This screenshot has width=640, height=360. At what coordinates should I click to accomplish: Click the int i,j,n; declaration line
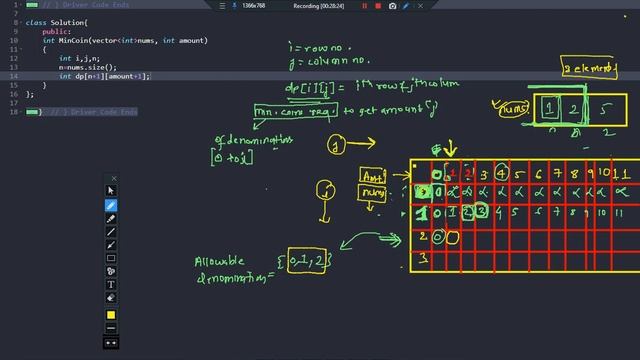pos(80,58)
